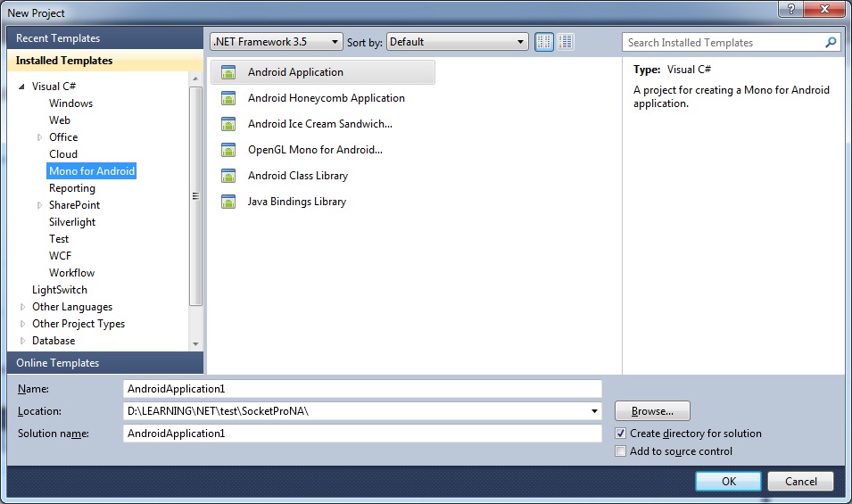The width and height of the screenshot is (852, 504).
Task: Click the template tree scrollbar thumb
Action: (195, 195)
